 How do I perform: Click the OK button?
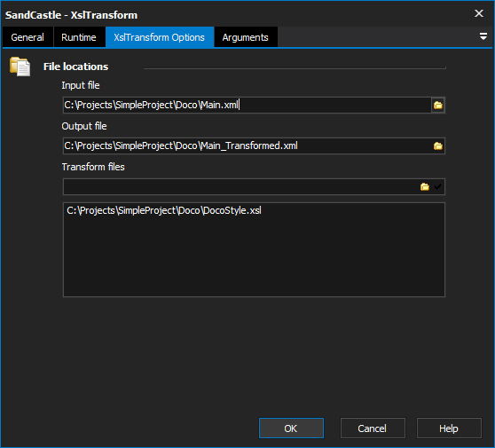[291, 428]
